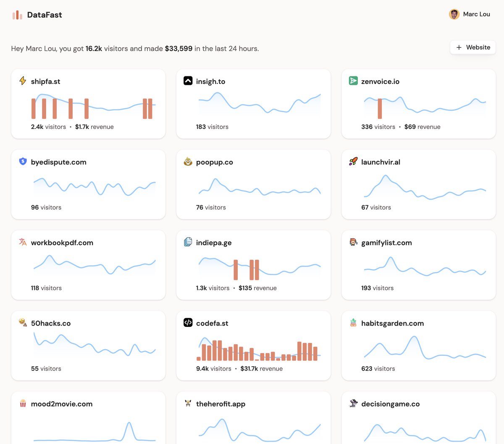Click the insigh.to black arrow icon

point(188,81)
